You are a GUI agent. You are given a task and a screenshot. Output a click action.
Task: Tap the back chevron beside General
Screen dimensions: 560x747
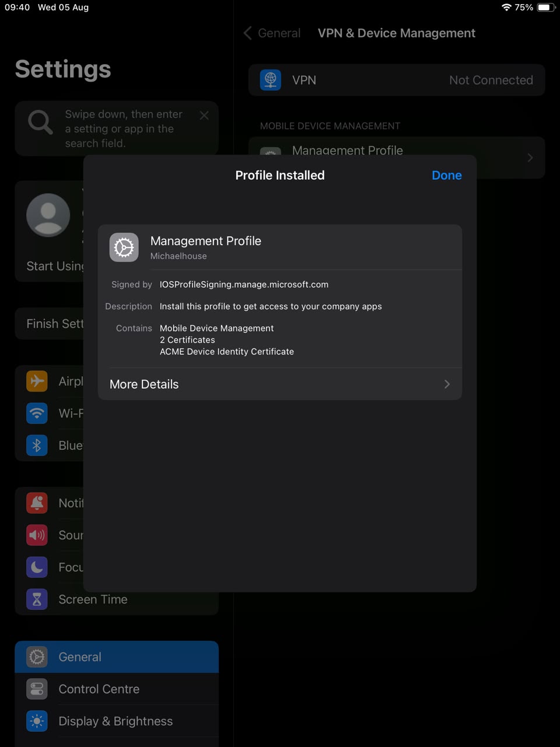click(247, 33)
